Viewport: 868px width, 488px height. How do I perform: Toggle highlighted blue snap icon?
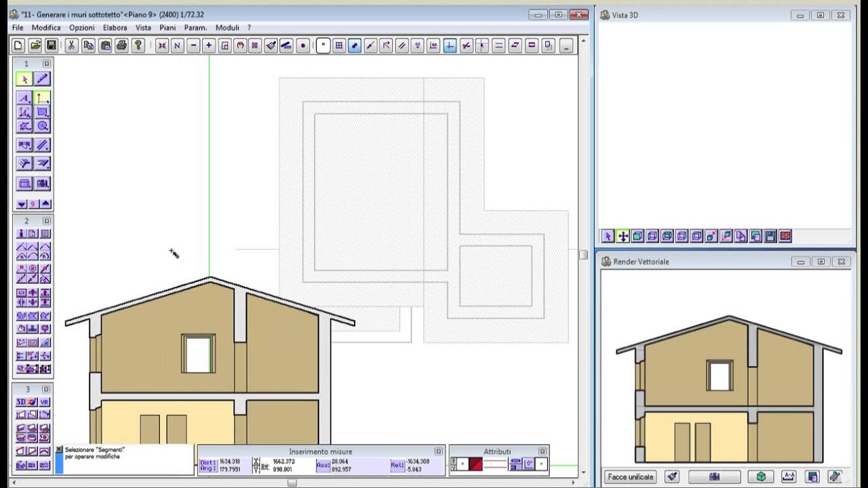(x=355, y=45)
